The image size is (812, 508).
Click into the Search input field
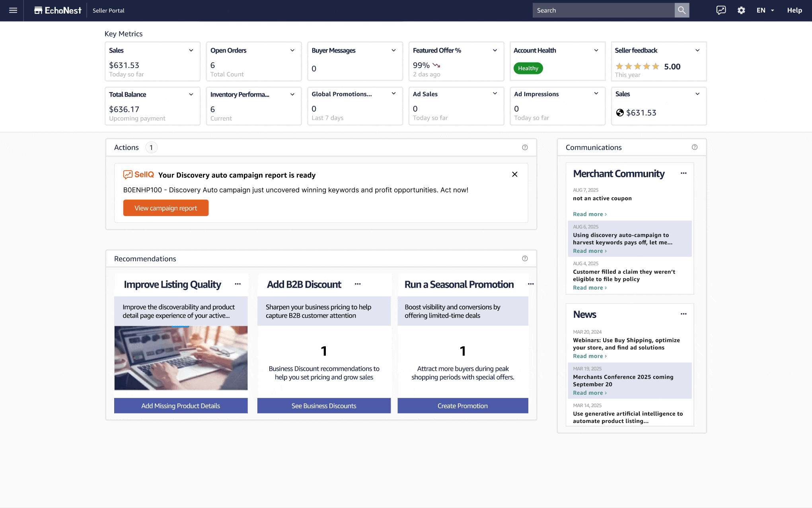coord(603,10)
